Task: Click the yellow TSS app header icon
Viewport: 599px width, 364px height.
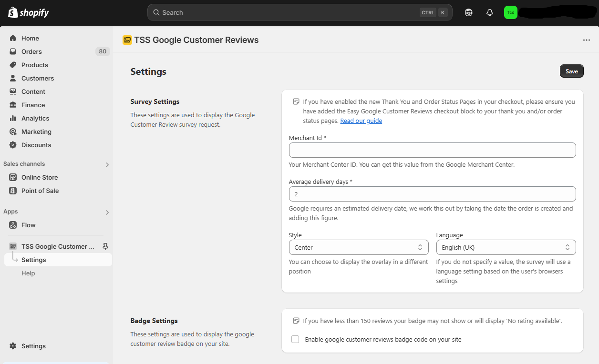Action: tap(127, 40)
